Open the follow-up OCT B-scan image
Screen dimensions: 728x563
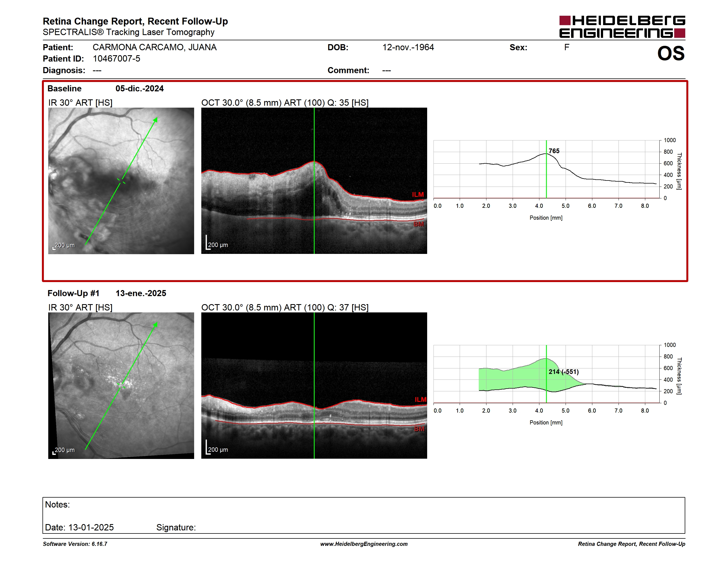tap(314, 386)
